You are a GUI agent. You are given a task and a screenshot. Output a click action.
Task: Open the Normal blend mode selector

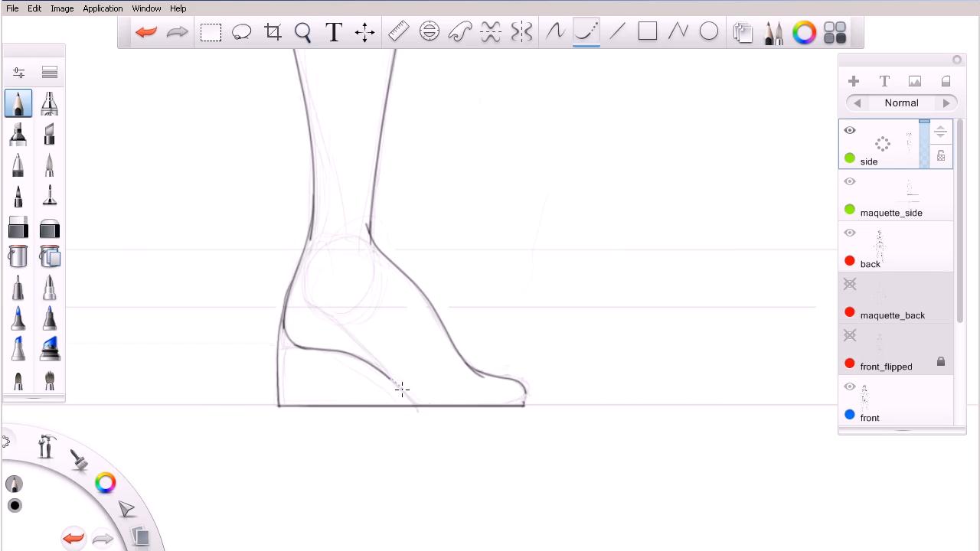pos(902,103)
